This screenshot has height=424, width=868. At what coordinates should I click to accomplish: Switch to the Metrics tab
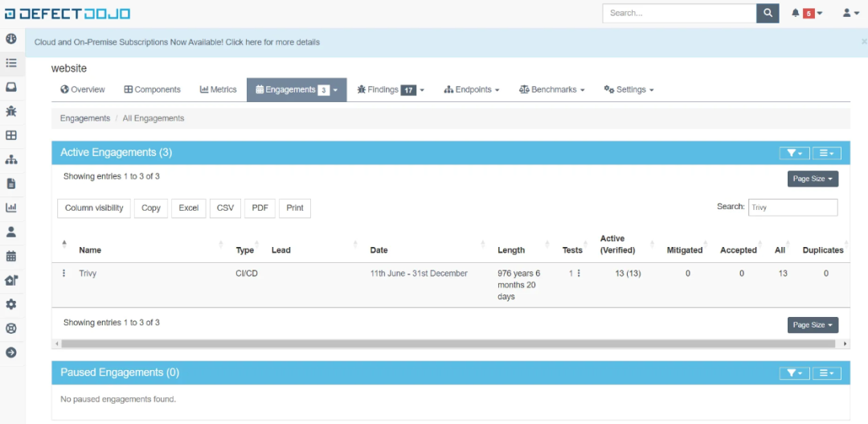pos(218,90)
